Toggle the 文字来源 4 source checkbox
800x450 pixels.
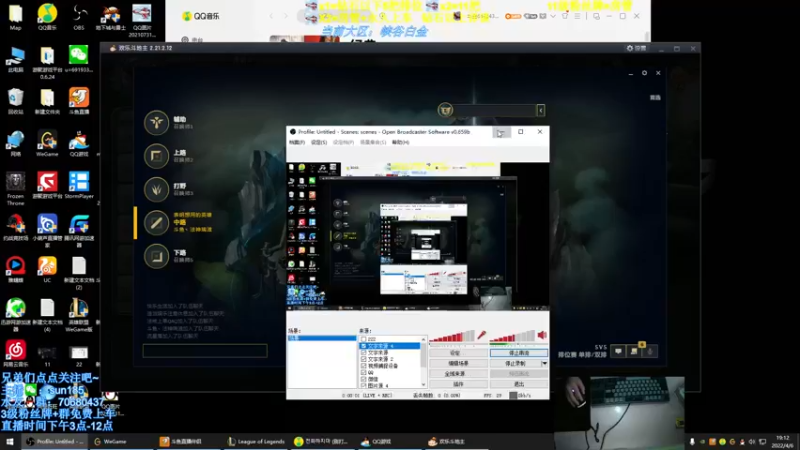pos(364,346)
